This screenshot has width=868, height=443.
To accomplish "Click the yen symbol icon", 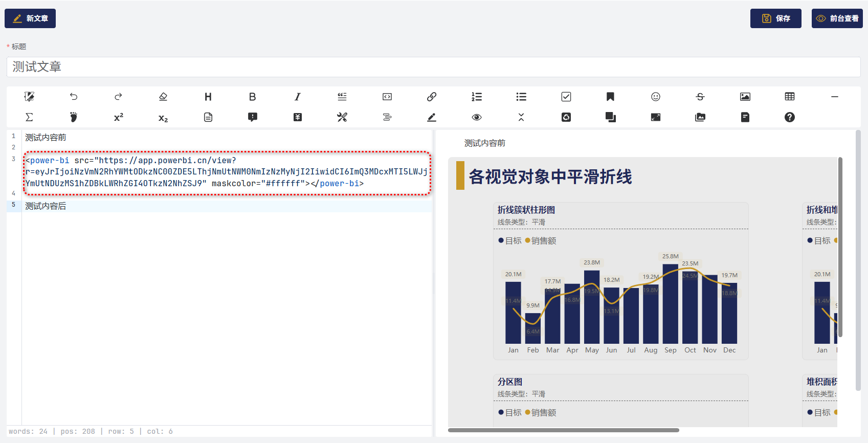I will point(297,117).
